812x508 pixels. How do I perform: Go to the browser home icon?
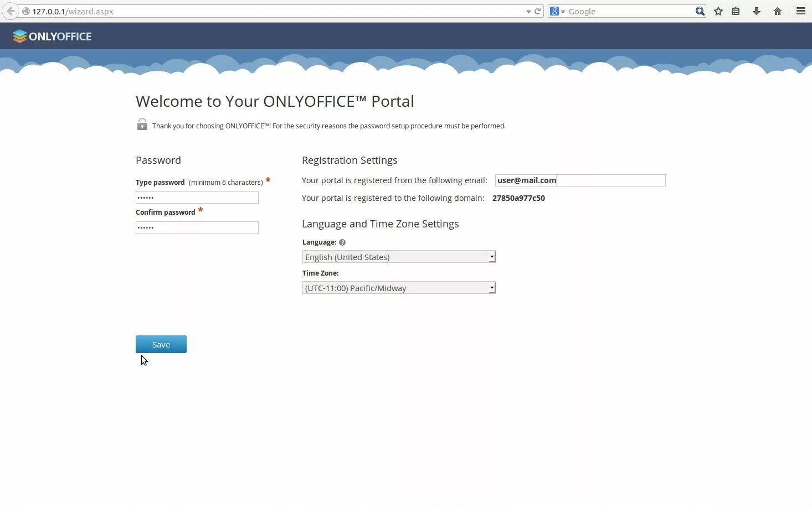(778, 11)
